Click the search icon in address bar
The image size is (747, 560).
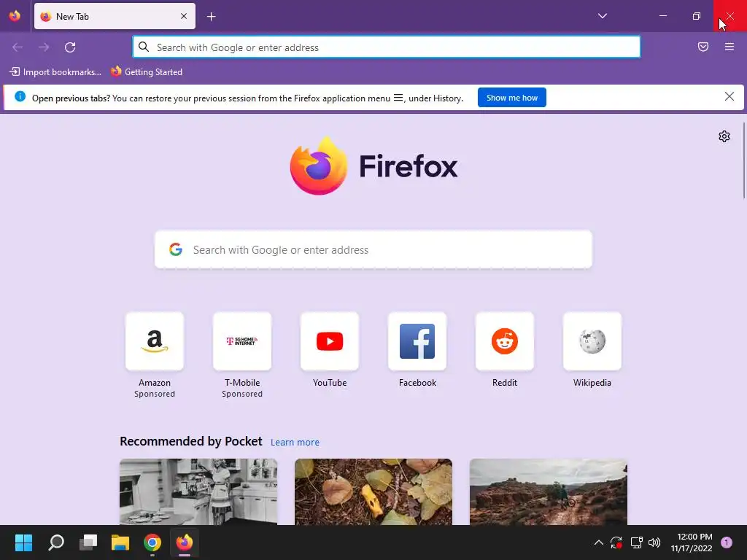(144, 47)
